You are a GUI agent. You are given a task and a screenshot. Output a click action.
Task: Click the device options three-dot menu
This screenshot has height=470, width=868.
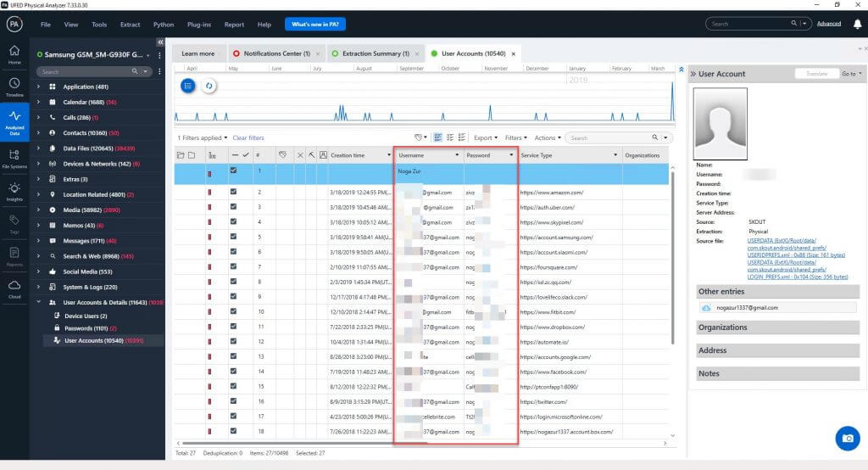point(159,55)
